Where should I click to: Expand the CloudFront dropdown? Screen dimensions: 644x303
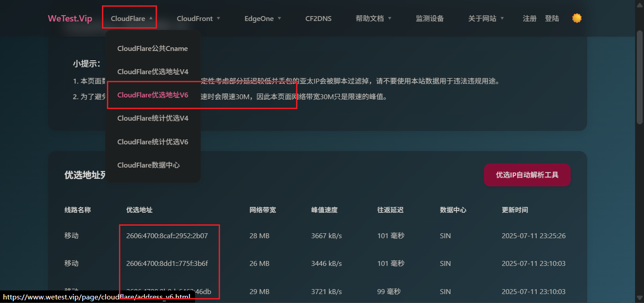coord(199,18)
